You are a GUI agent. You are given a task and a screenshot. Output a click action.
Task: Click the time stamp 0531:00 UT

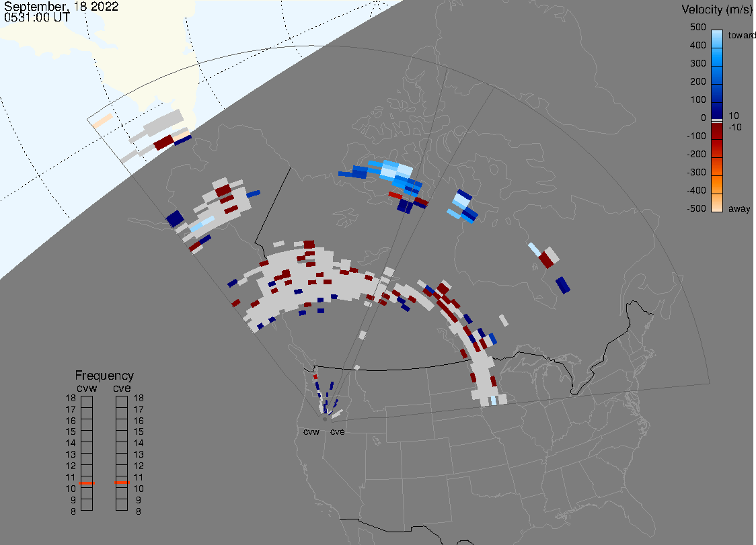(37, 17)
